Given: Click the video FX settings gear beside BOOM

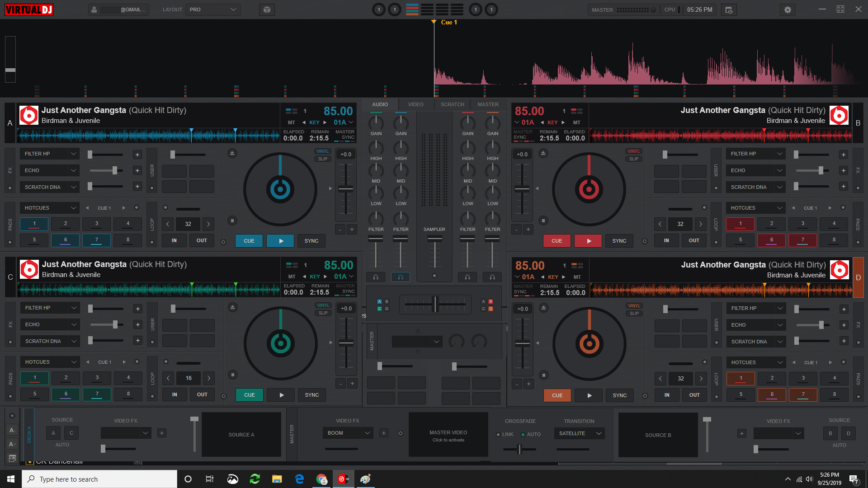Looking at the screenshot, I should point(400,433).
